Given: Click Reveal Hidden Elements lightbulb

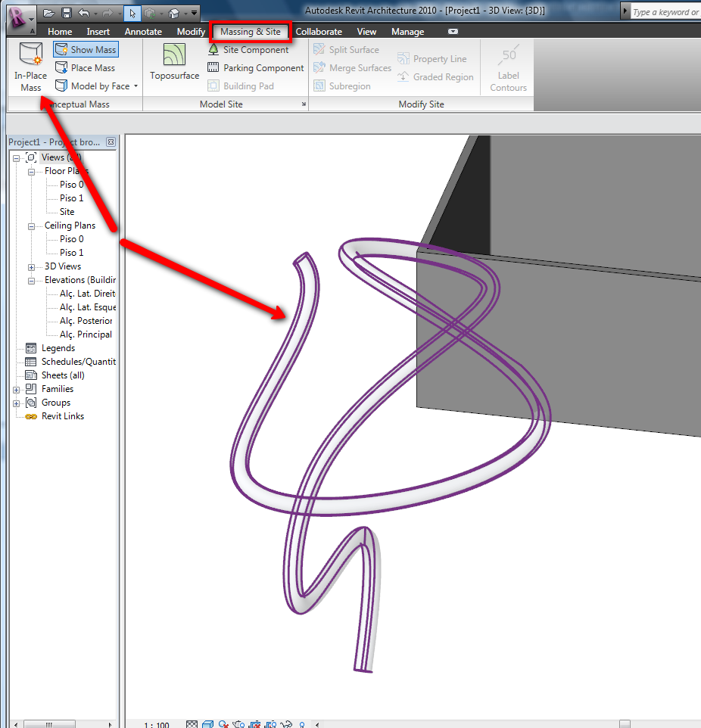Looking at the screenshot, I should tap(301, 723).
